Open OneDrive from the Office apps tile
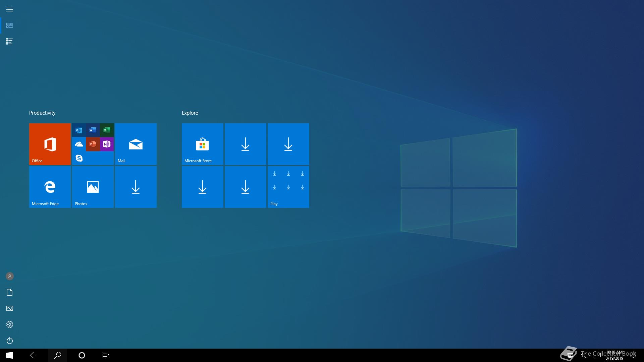Screen dimensions: 644x362 coord(79,144)
